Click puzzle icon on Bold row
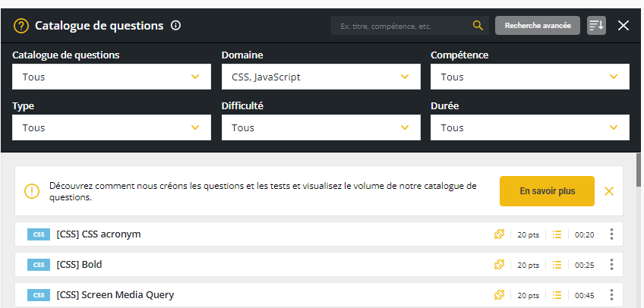 click(x=499, y=265)
